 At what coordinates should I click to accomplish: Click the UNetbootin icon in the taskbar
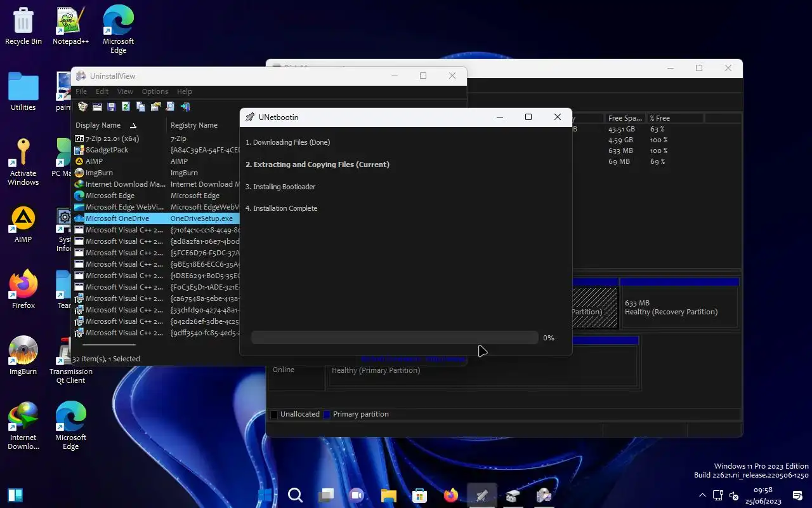click(x=481, y=495)
